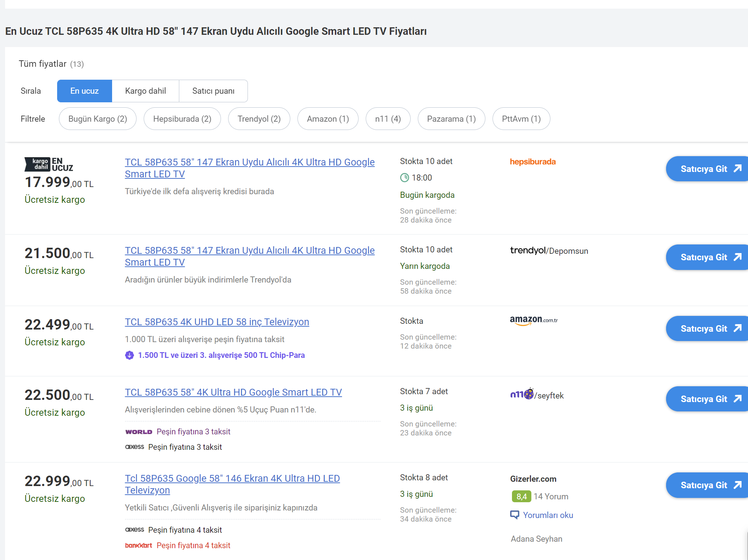Click Stokta 8 adet stock text
Screen dimensions: 748x560
[424, 477]
